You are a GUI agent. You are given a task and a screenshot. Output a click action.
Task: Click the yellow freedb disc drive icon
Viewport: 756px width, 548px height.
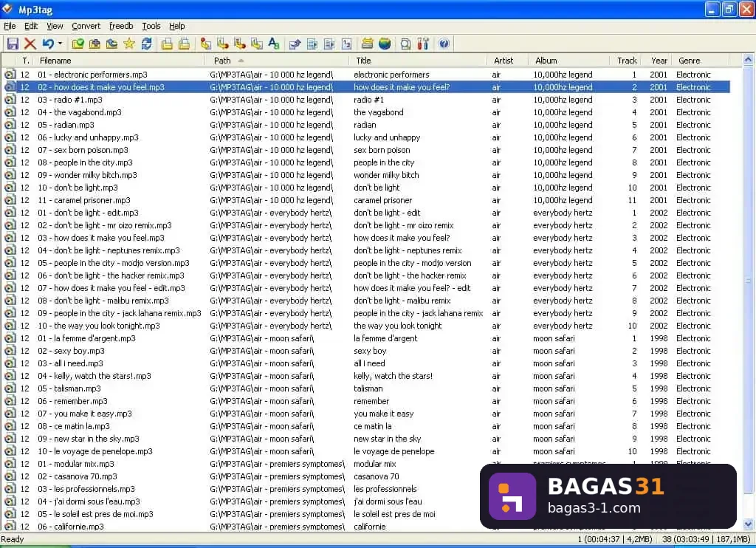pos(368,44)
